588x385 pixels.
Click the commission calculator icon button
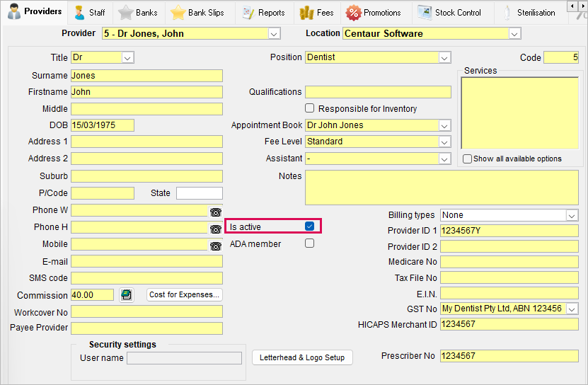point(127,295)
